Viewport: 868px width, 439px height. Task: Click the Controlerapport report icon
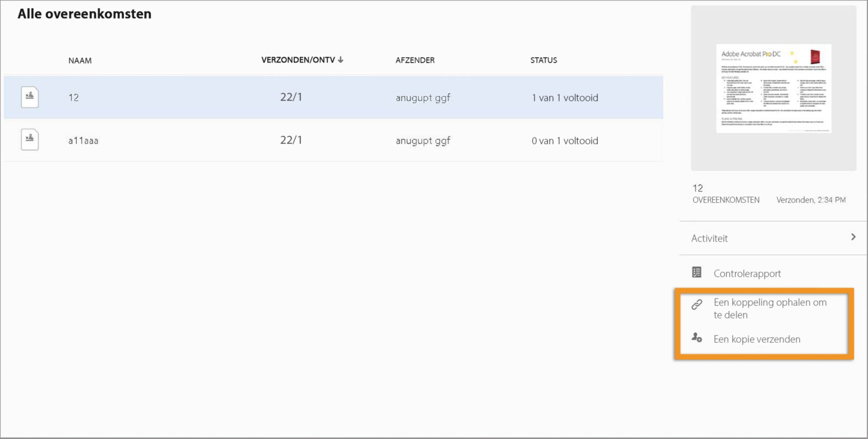(697, 272)
